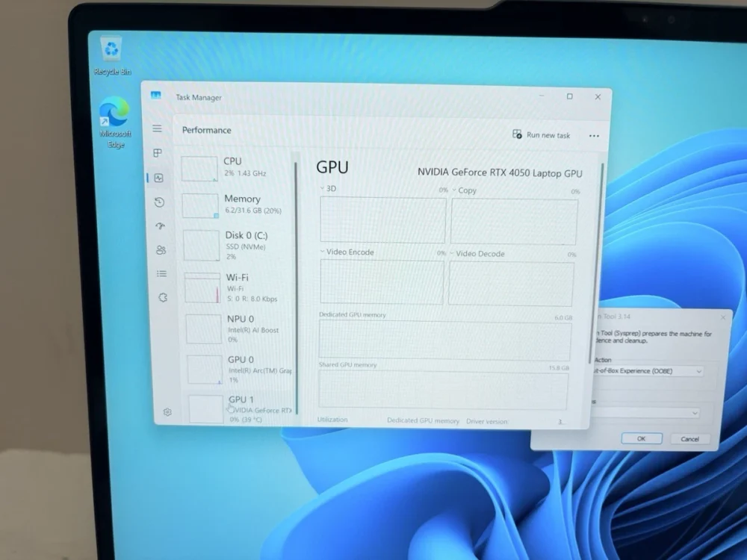Open Task Manager settings gear
This screenshot has height=560, width=747.
[167, 412]
